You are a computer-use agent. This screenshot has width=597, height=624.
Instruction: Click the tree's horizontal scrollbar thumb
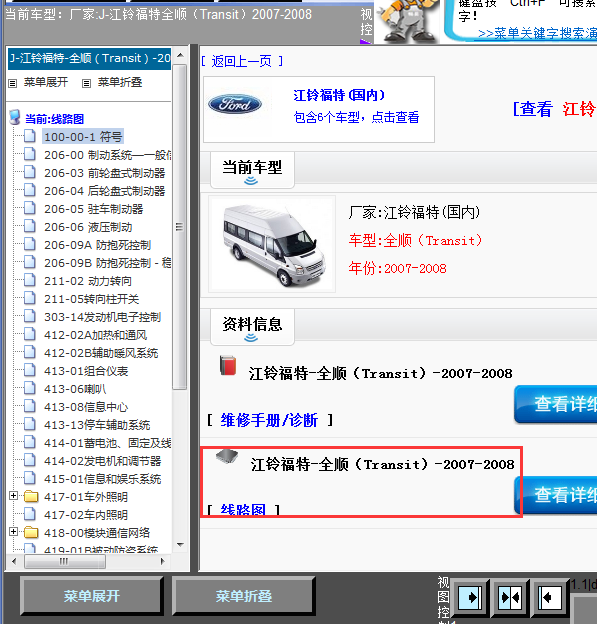pyautogui.click(x=64, y=562)
